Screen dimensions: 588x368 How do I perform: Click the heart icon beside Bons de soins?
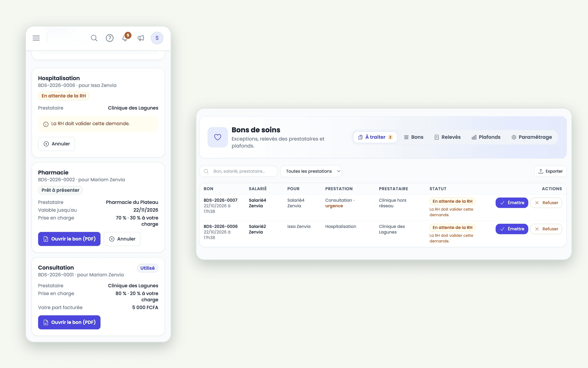[218, 137]
